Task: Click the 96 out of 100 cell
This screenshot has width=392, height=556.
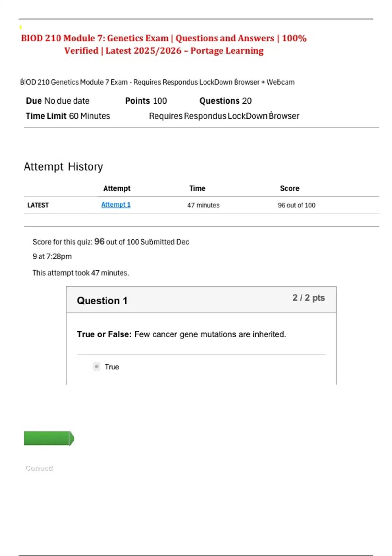Action: 296,205
